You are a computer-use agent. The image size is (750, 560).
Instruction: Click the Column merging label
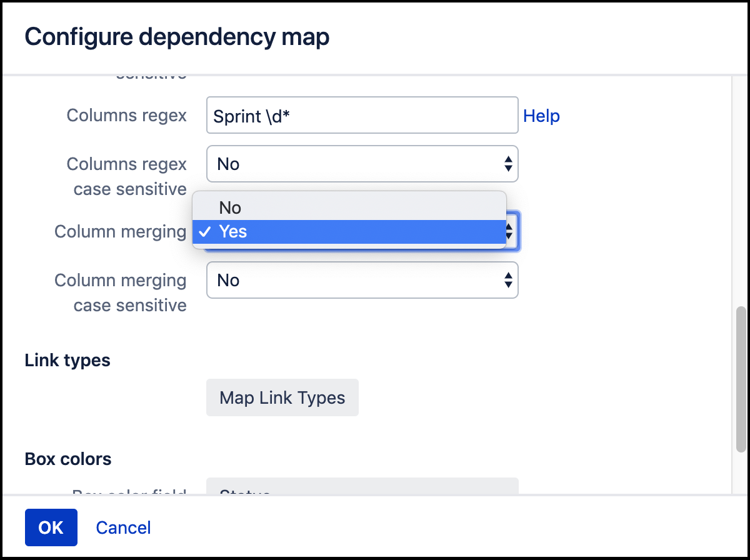click(x=121, y=231)
